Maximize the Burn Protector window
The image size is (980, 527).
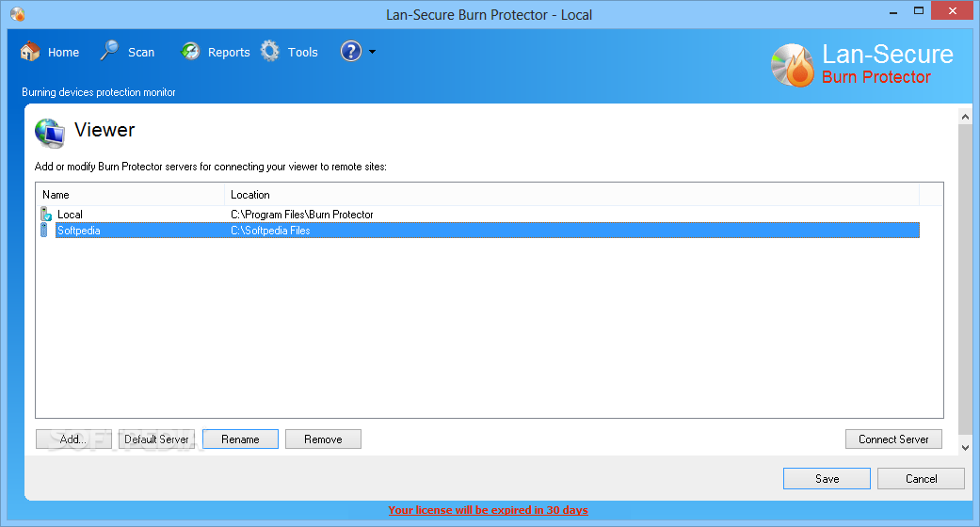pos(919,10)
